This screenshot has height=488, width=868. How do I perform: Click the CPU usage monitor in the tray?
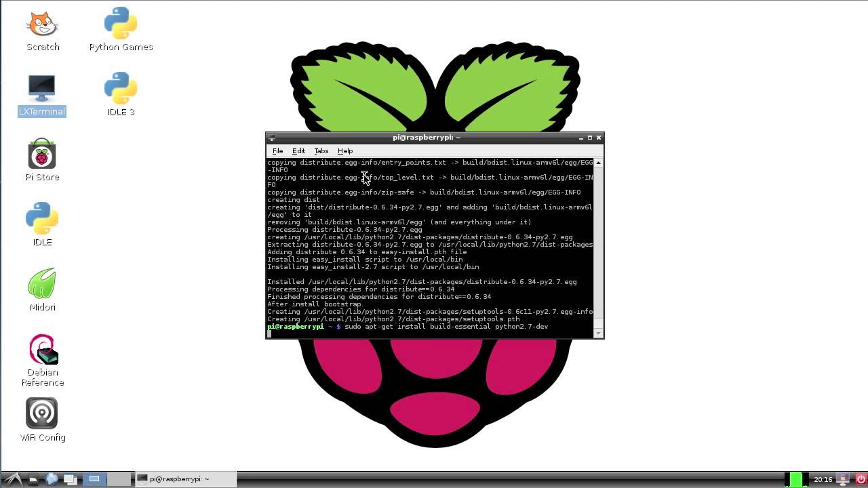(x=797, y=479)
